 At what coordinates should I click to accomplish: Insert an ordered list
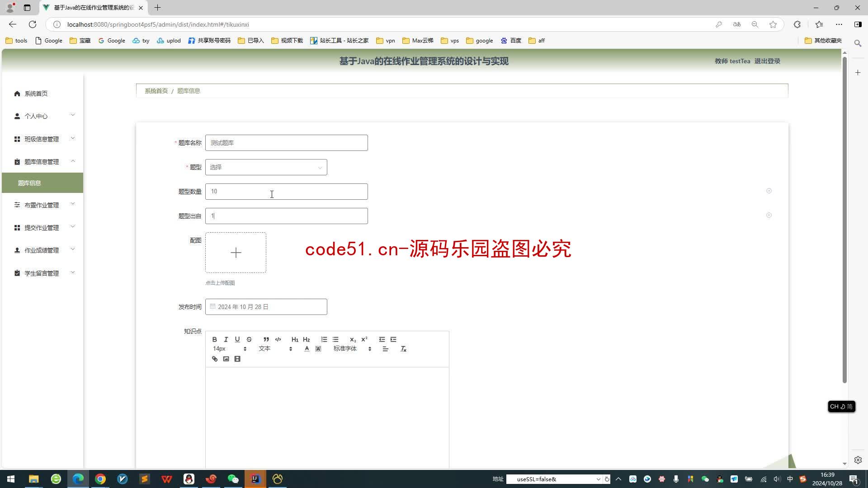tap(324, 339)
